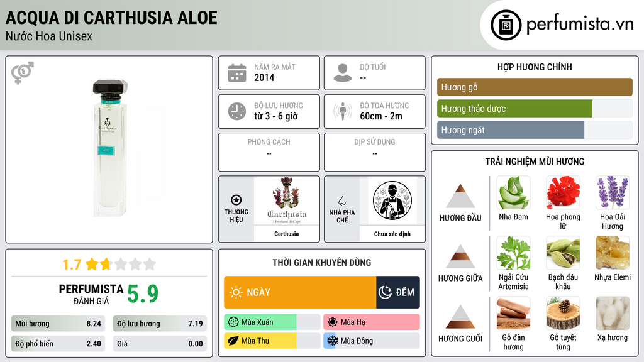This screenshot has width=644, height=362.
Task: Click the Hương gỗ accord bar
Action: coord(535,87)
